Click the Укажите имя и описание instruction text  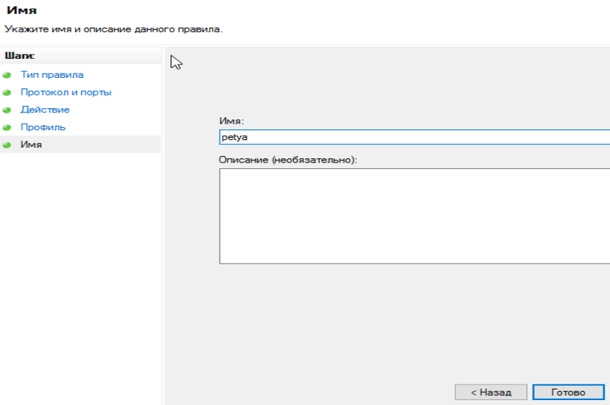click(113, 29)
